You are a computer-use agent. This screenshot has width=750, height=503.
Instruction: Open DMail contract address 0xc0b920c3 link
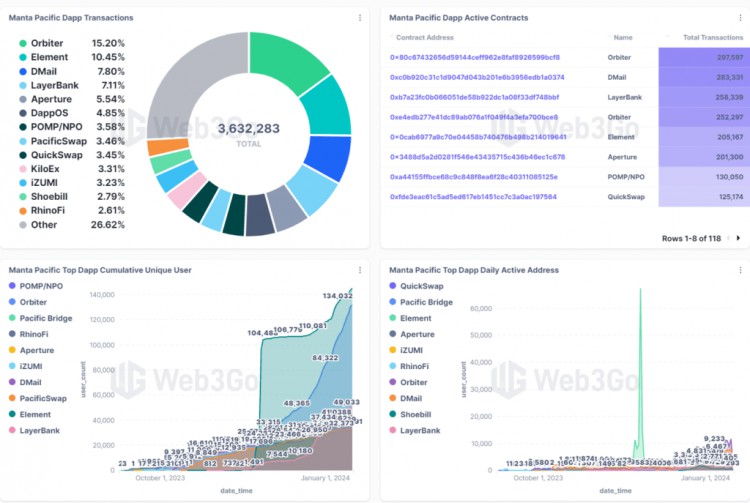477,77
